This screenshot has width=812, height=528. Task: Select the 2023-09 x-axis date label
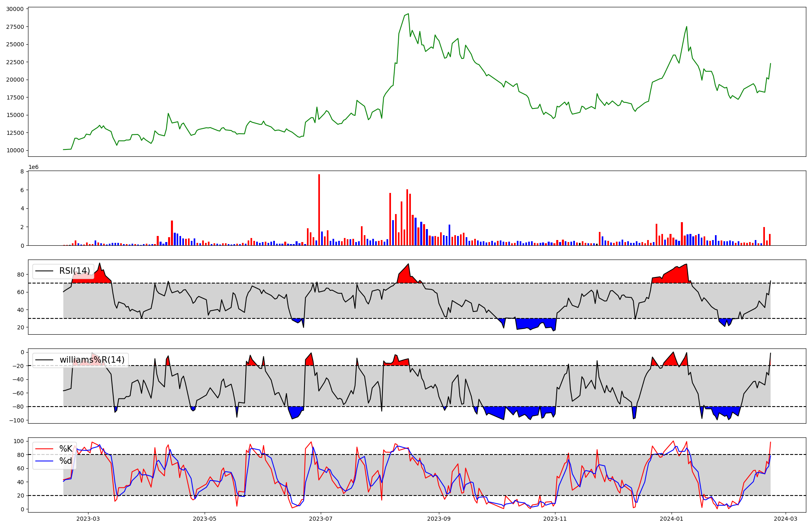point(439,519)
